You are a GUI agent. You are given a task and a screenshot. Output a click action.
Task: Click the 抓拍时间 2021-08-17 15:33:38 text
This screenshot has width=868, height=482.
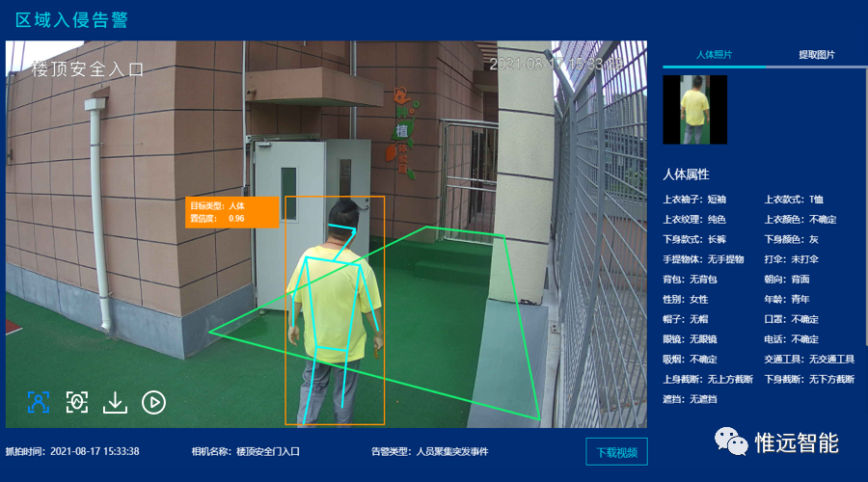72,451
